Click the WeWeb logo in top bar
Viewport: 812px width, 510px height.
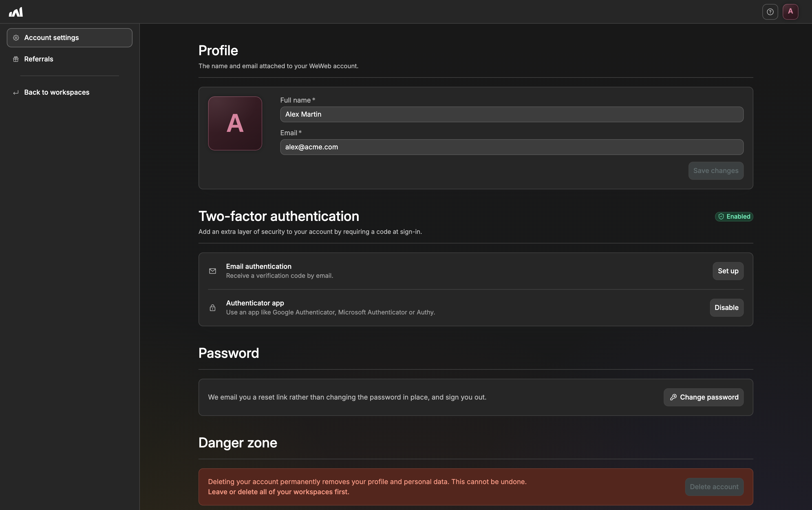click(x=16, y=12)
